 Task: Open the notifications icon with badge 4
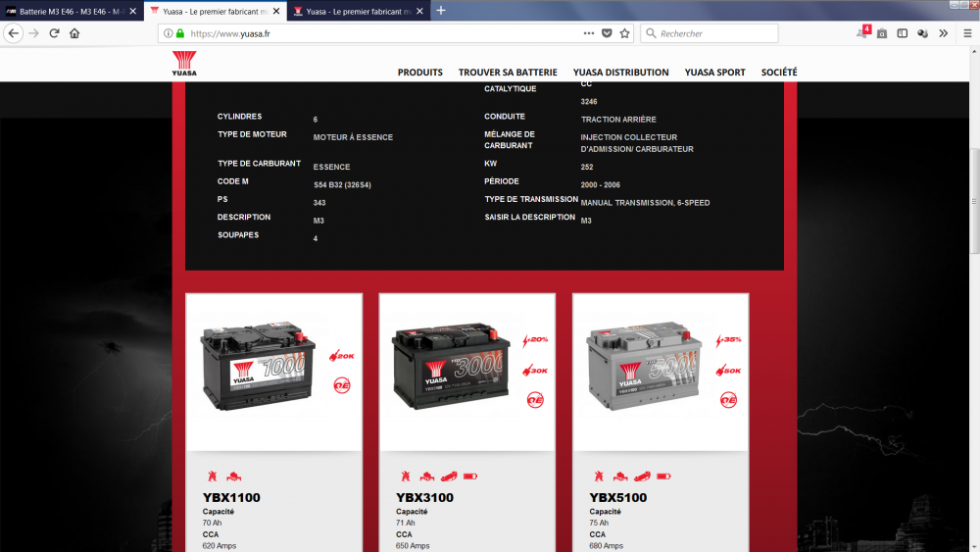point(863,32)
